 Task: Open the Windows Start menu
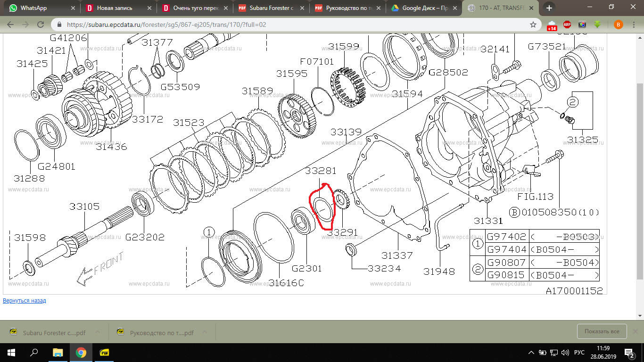pos(11,352)
